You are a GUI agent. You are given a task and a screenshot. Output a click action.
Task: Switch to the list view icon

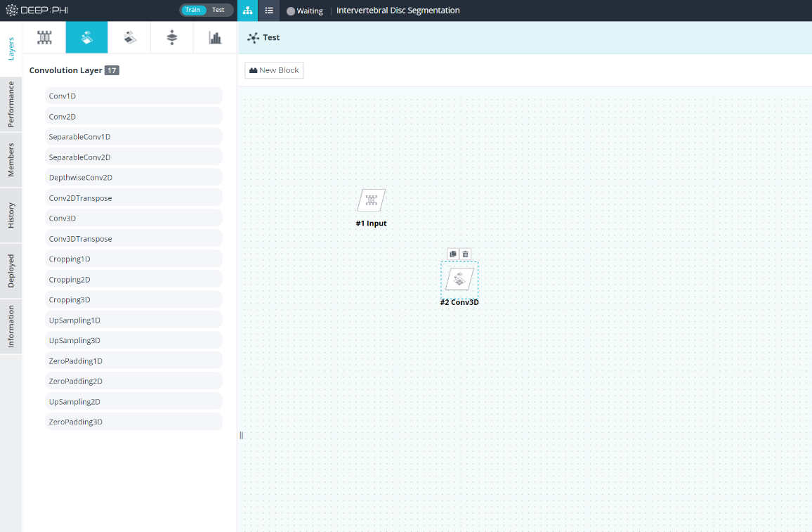(269, 11)
